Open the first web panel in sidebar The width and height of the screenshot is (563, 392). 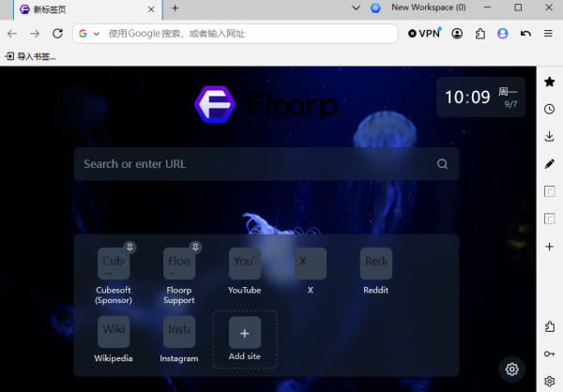click(549, 191)
